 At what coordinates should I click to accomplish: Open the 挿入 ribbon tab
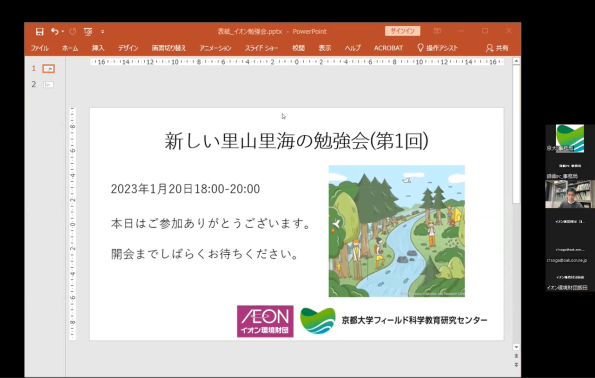coord(98,48)
